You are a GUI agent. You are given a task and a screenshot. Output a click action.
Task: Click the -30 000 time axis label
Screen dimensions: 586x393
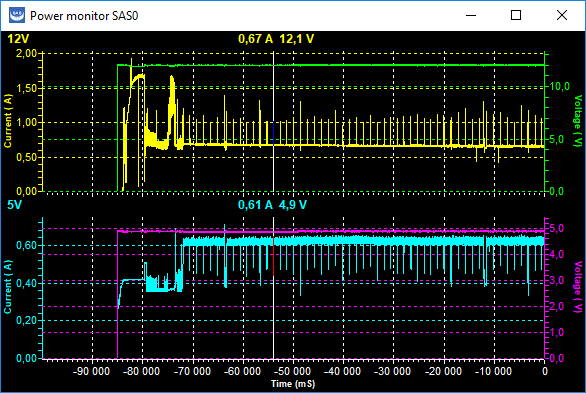[x=392, y=371]
